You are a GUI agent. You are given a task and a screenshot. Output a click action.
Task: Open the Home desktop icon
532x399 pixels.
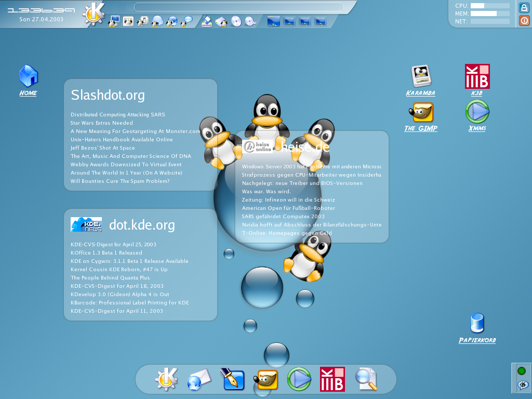[29, 81]
